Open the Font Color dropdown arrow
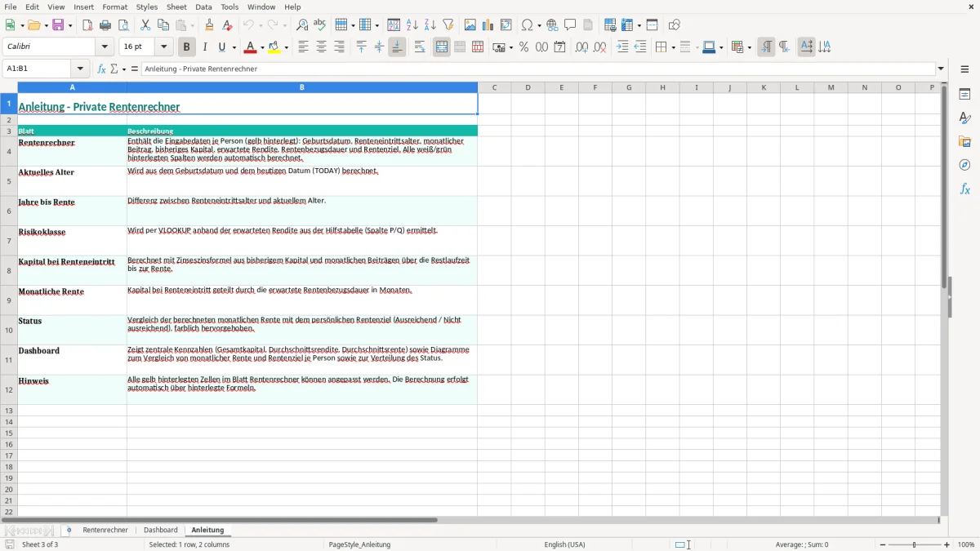Viewport: 980px width, 551px height. (x=262, y=47)
